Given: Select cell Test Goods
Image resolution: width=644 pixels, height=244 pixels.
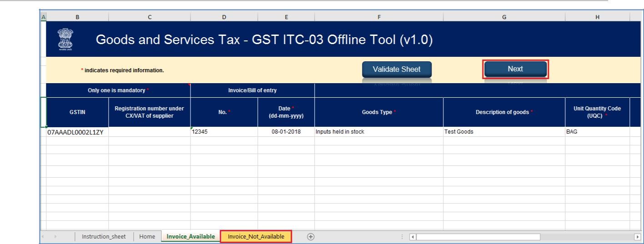Looking at the screenshot, I should point(504,132).
